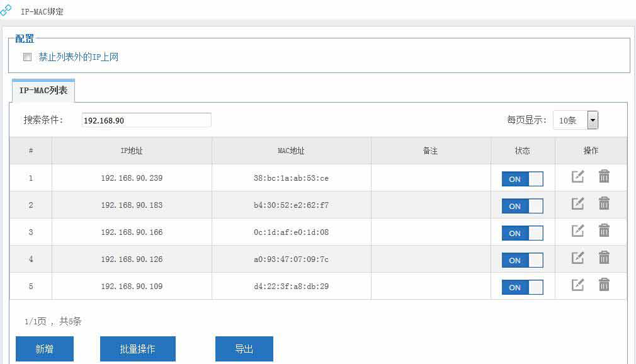Screen dimensions: 636x364
Task: Select the IP-MAC列表 tab
Action: [x=43, y=91]
